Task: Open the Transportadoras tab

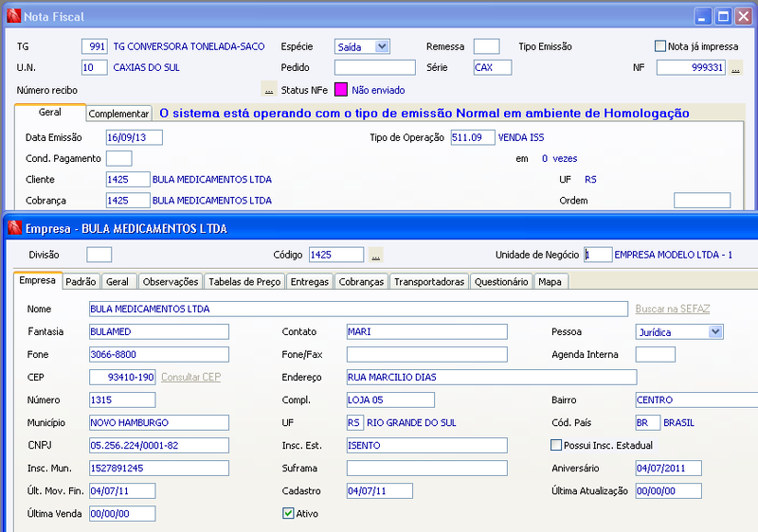Action: coord(429,282)
